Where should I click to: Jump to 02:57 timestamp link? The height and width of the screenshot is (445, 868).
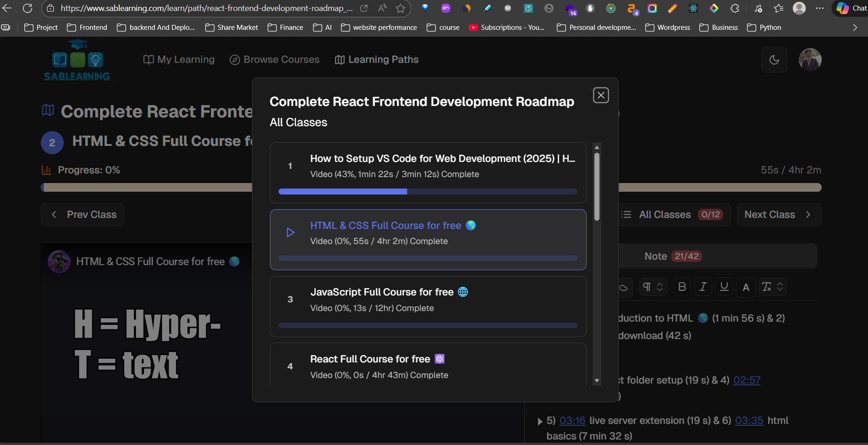click(747, 380)
